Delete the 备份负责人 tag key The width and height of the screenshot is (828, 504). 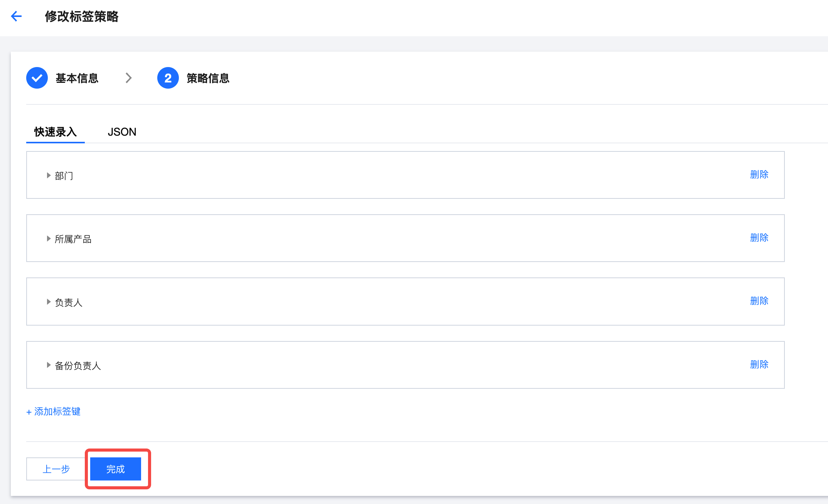coord(759,365)
